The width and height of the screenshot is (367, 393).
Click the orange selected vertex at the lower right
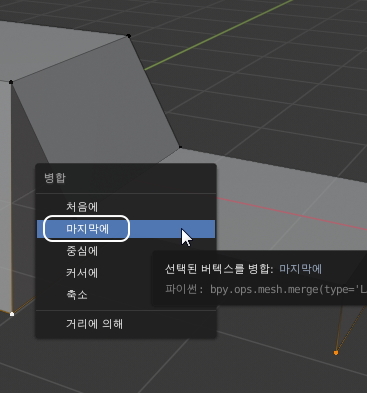[336, 352]
